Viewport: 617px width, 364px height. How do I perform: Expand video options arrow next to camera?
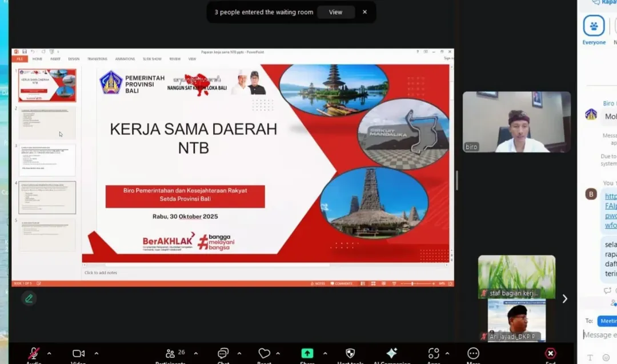96,353
